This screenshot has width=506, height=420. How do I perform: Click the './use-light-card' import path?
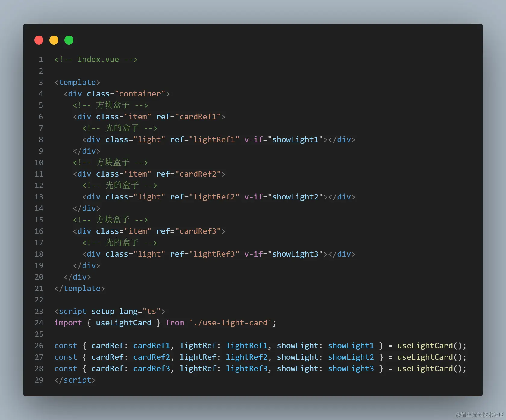230,323
